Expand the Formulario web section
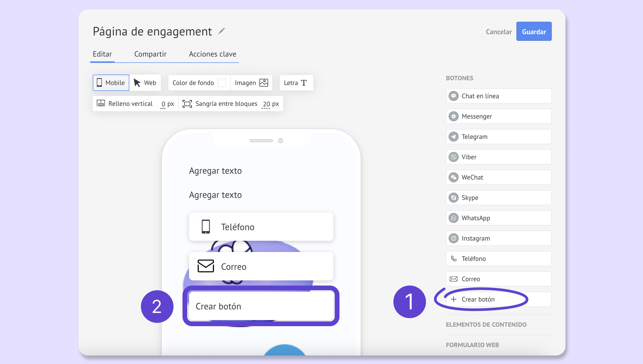 click(472, 345)
